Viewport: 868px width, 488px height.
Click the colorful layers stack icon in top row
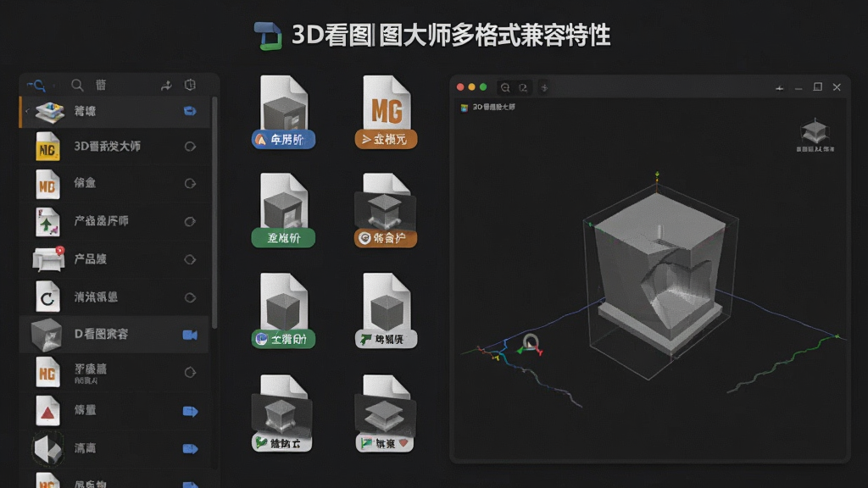50,113
